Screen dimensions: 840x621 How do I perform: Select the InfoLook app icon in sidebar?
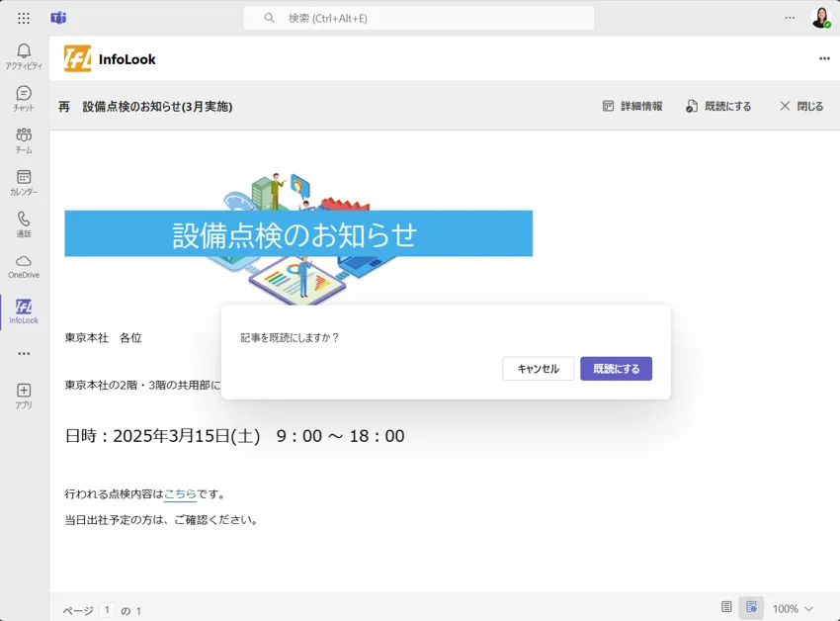pos(24,311)
